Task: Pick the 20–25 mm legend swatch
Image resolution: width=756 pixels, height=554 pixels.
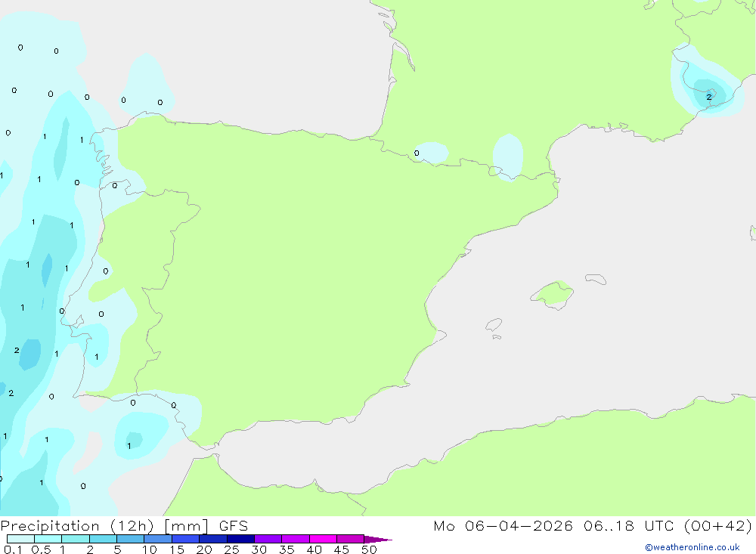Action: tap(213, 539)
